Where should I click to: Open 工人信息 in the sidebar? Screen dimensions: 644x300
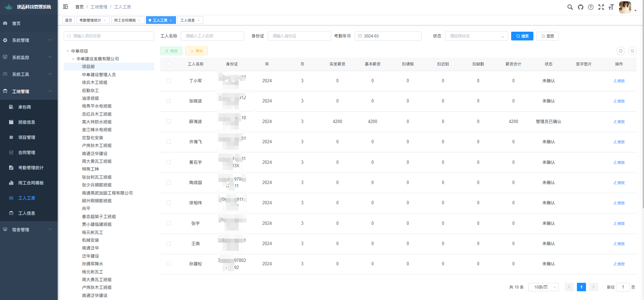pos(29,213)
